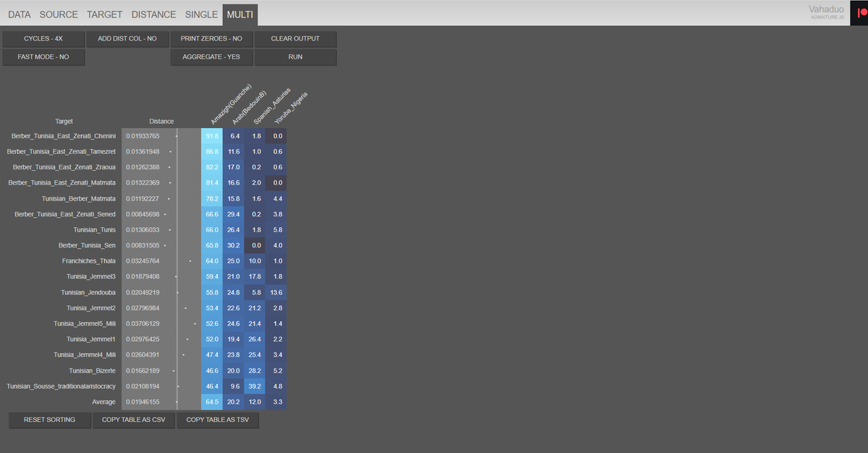
Task: Select the MULTI tab
Action: click(x=240, y=14)
